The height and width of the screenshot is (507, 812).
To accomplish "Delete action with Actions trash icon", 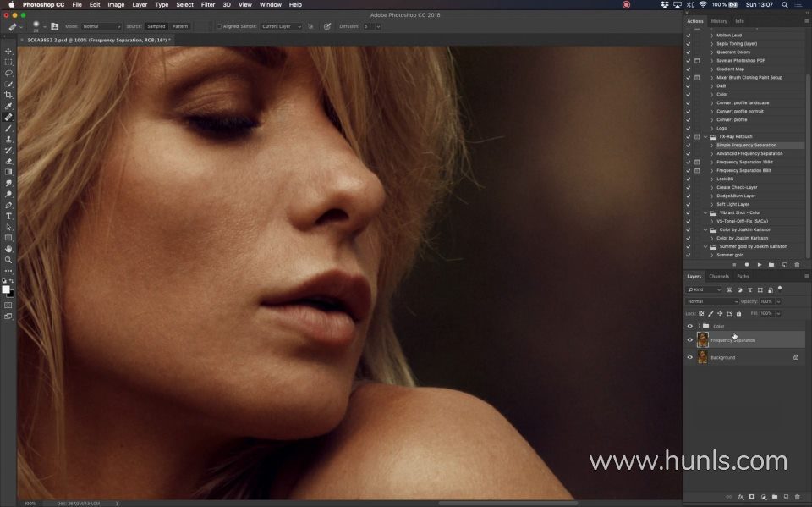I will tap(797, 265).
